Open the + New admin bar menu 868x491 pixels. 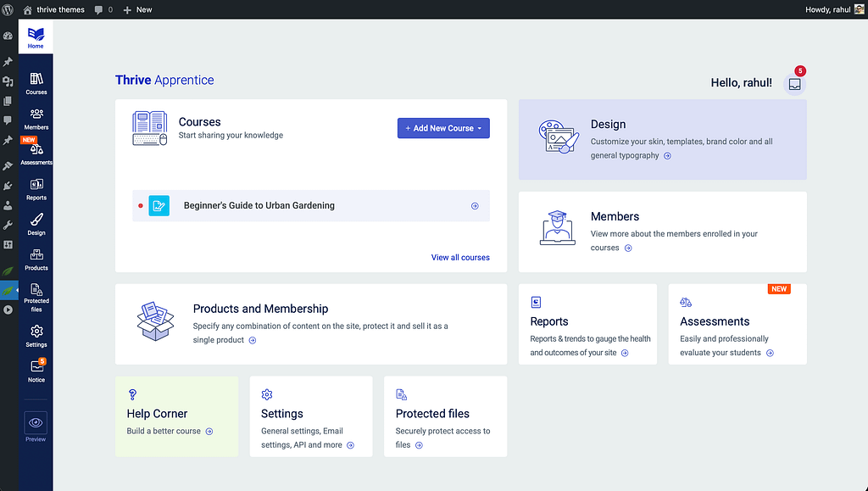tap(137, 9)
